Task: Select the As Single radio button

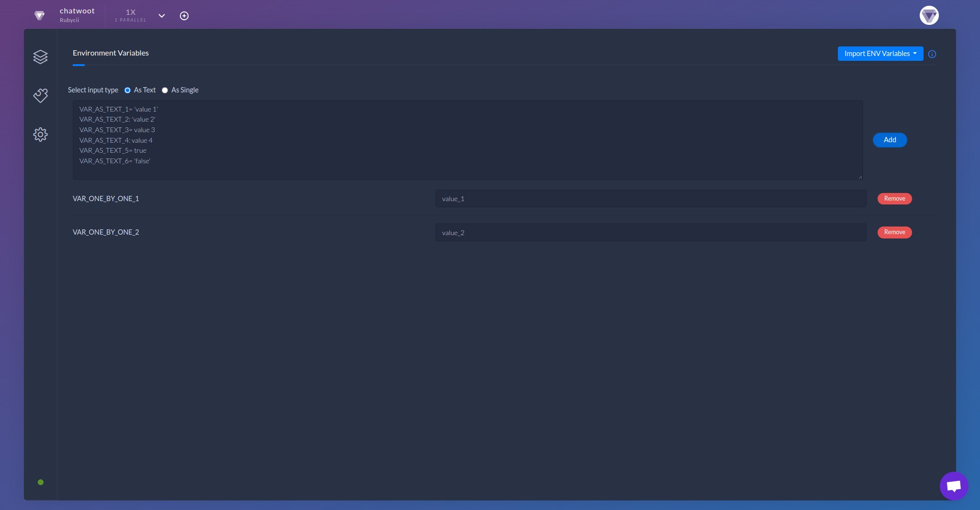Action: [x=165, y=90]
